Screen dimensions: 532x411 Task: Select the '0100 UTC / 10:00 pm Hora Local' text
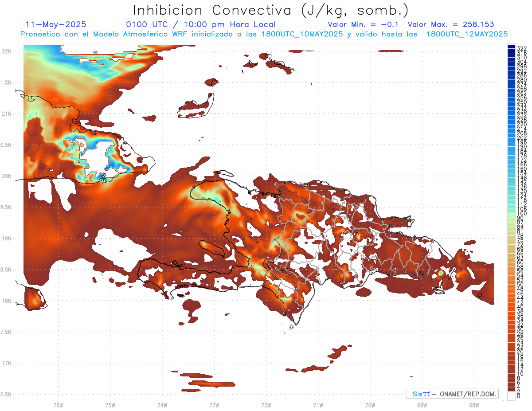[x=200, y=25]
